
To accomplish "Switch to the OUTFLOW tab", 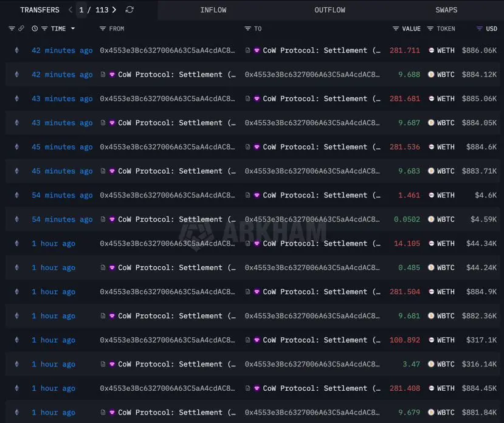I will click(330, 10).
